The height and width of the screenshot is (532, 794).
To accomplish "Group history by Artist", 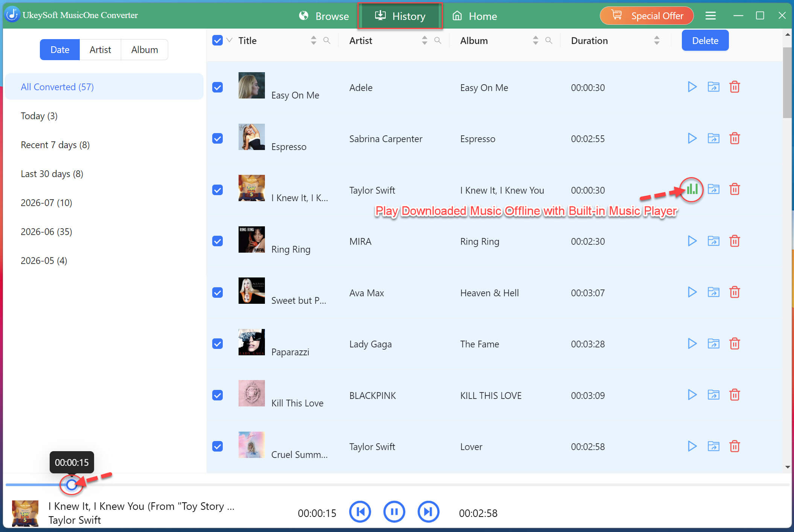I will 100,50.
